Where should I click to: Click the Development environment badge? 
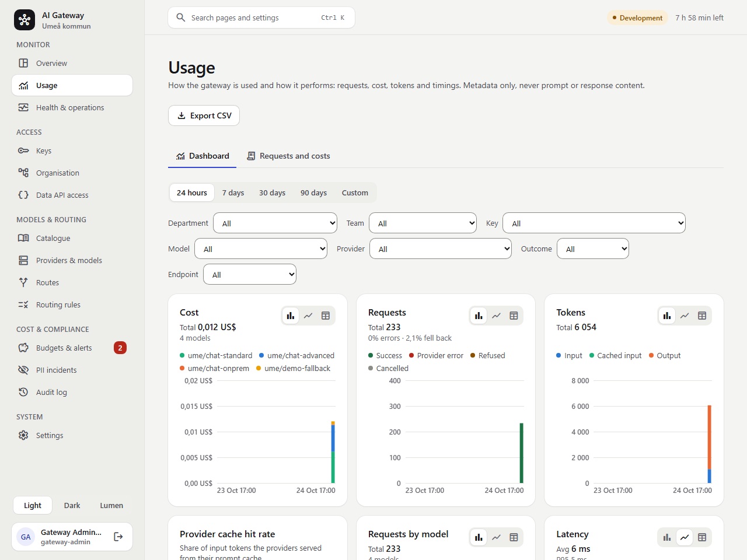pos(637,17)
